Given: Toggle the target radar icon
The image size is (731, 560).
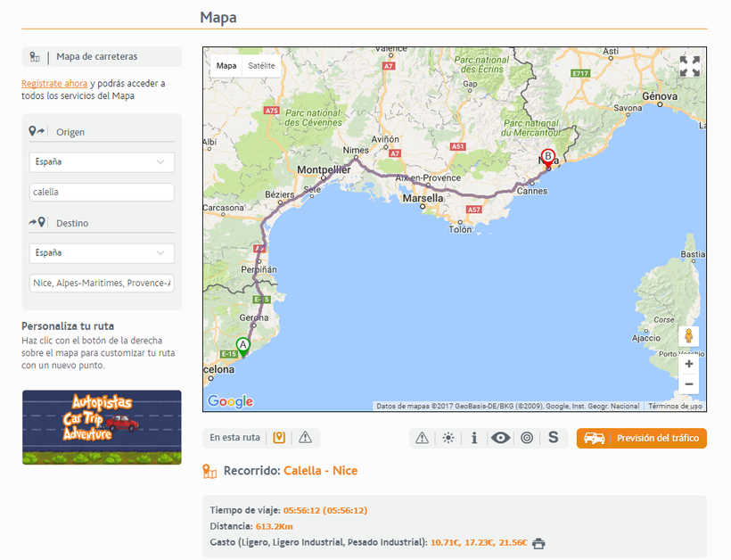Looking at the screenshot, I should coord(527,438).
